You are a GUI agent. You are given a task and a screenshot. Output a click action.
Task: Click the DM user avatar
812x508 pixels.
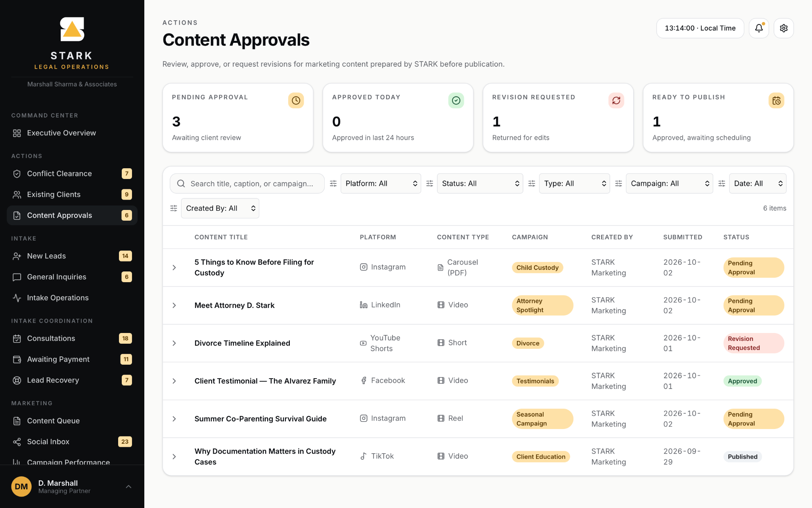point(21,487)
